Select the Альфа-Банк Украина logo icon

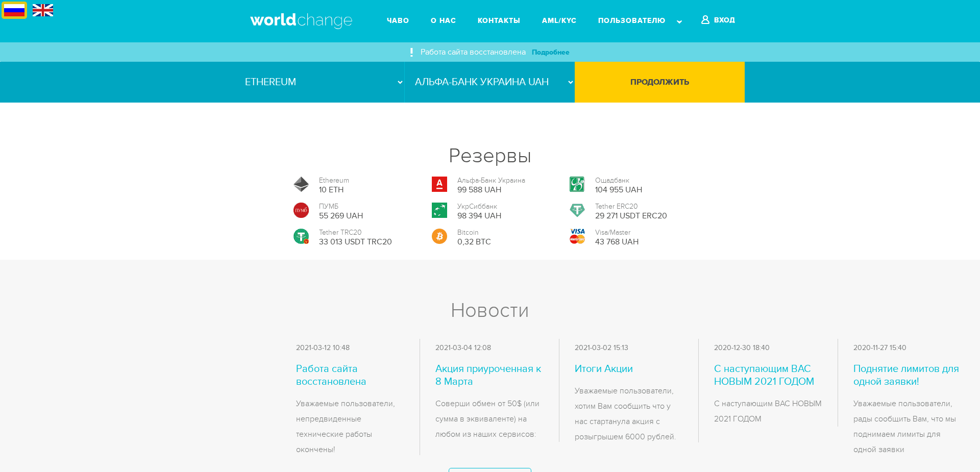439,185
